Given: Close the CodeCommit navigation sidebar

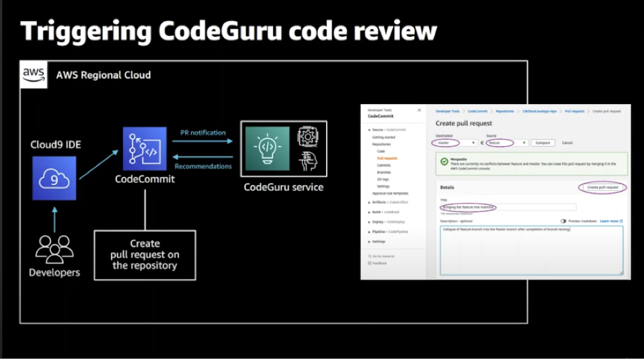Looking at the screenshot, I should [x=419, y=110].
